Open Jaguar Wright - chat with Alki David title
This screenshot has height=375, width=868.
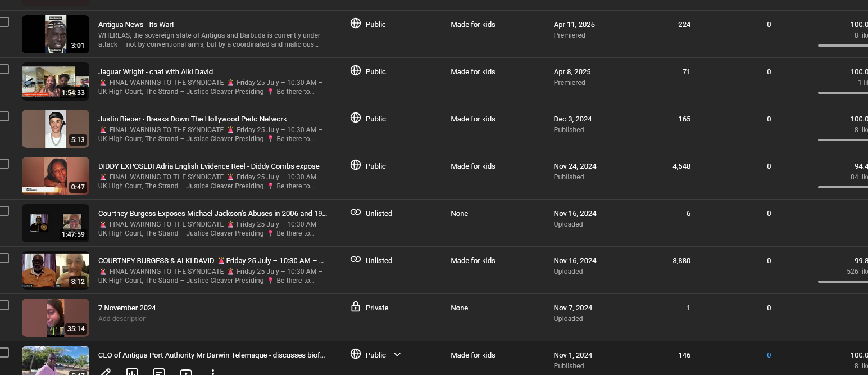pos(156,71)
